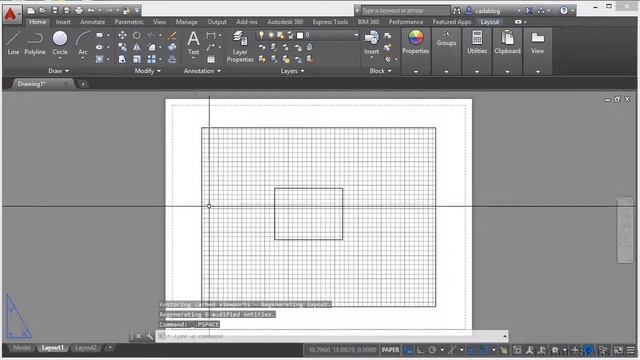Toggle Clean Screen in status bar
640x360 pixels.
click(618, 350)
